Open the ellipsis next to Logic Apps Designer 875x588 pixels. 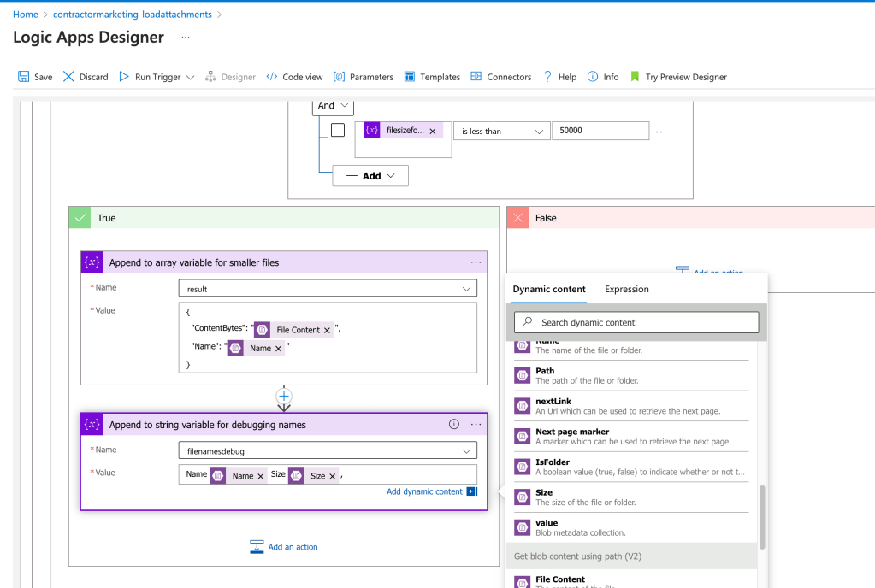[x=186, y=38]
